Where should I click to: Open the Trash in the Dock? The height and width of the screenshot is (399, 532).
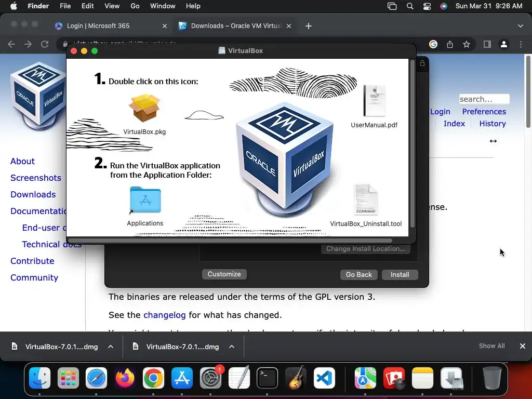coord(491,378)
